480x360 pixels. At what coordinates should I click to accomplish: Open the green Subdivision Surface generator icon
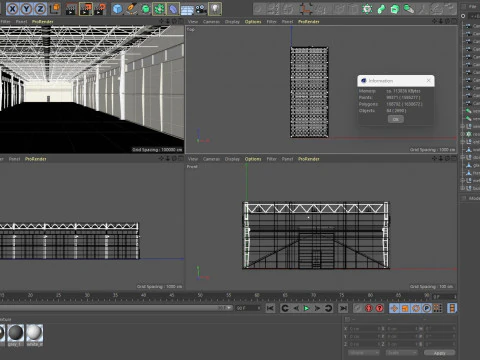(146, 9)
